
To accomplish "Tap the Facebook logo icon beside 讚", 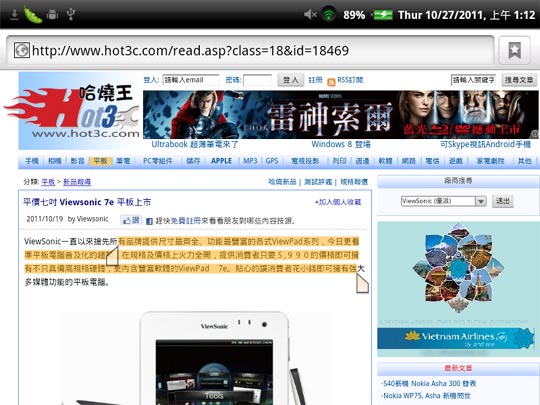I will 149,221.
